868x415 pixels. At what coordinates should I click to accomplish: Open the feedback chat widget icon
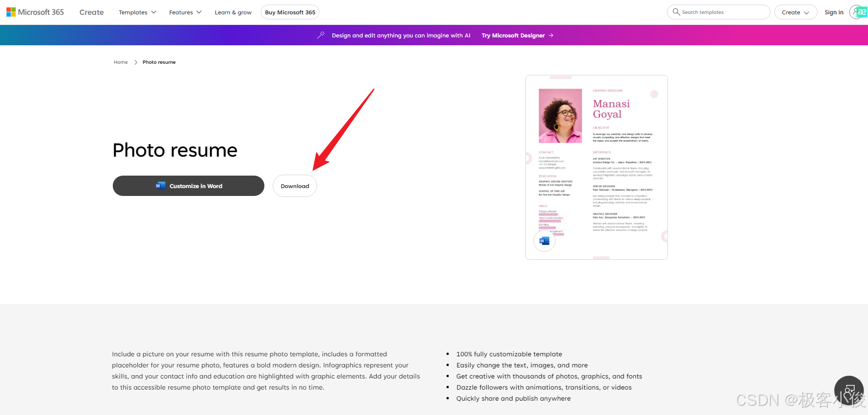(849, 391)
